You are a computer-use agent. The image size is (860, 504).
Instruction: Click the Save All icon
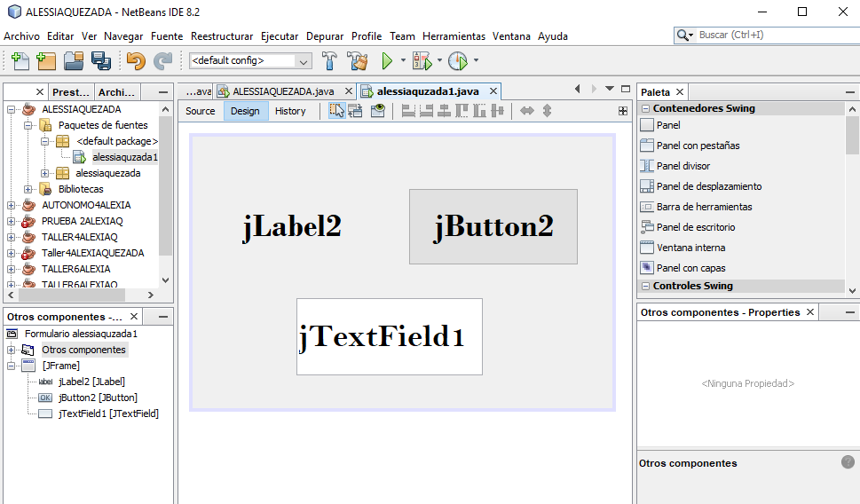101,61
